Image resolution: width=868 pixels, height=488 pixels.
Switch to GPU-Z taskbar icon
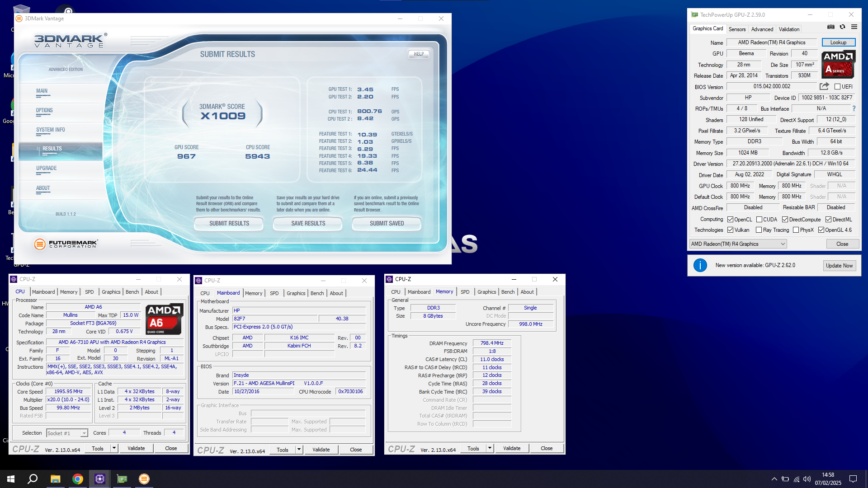point(122,479)
